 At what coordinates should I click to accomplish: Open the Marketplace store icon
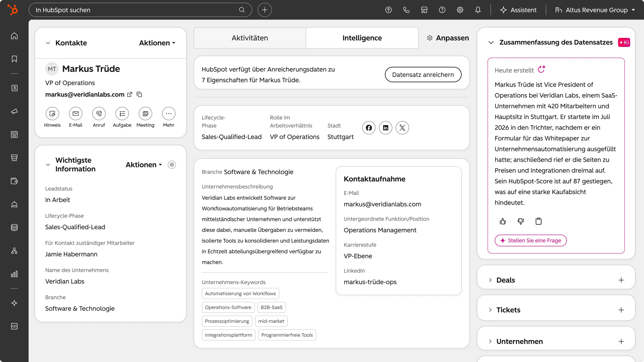pyautogui.click(x=424, y=10)
